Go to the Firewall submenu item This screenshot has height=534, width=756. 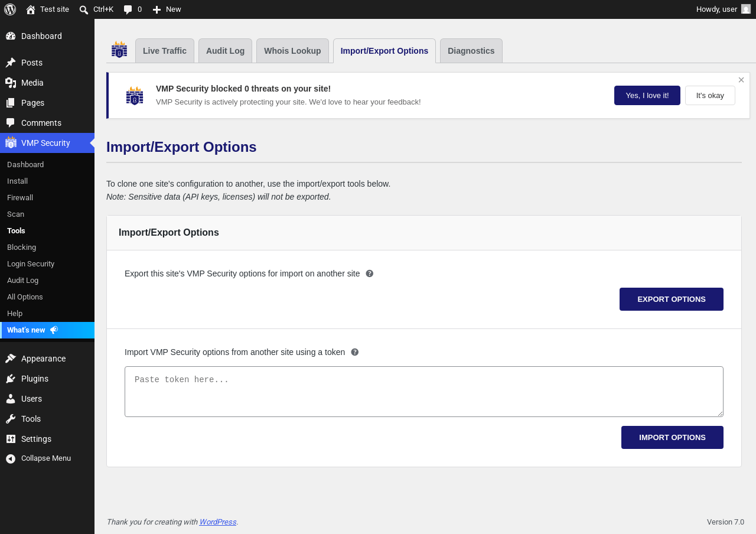point(47,197)
